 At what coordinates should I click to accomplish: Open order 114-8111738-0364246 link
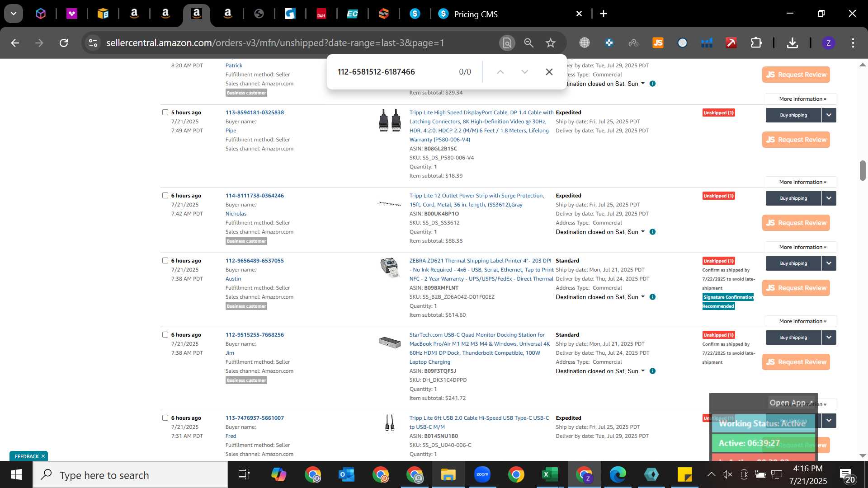(255, 196)
